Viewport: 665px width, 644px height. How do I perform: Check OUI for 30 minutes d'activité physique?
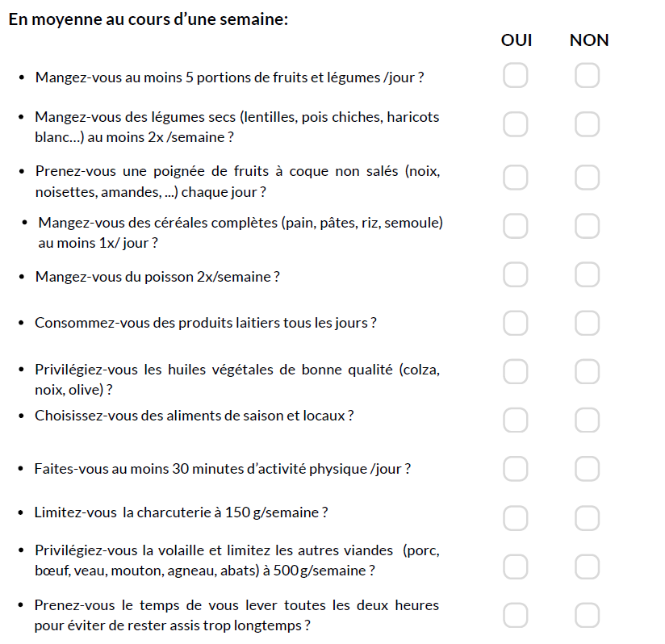point(515,468)
